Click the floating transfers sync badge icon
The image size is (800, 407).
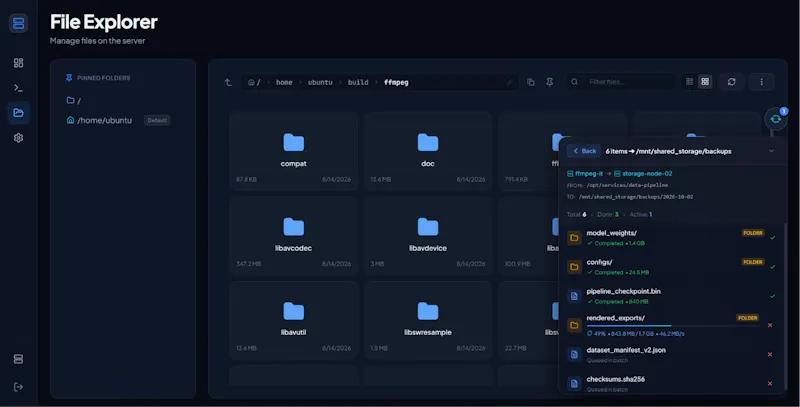(776, 118)
